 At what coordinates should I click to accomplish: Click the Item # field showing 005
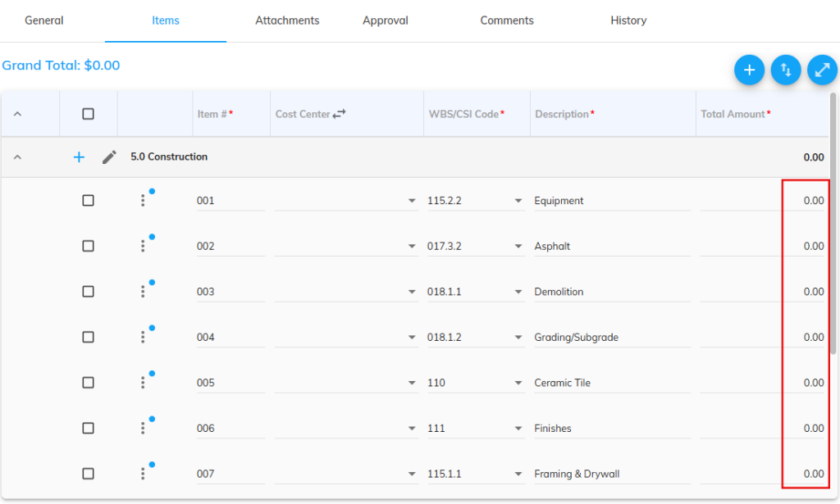click(231, 383)
